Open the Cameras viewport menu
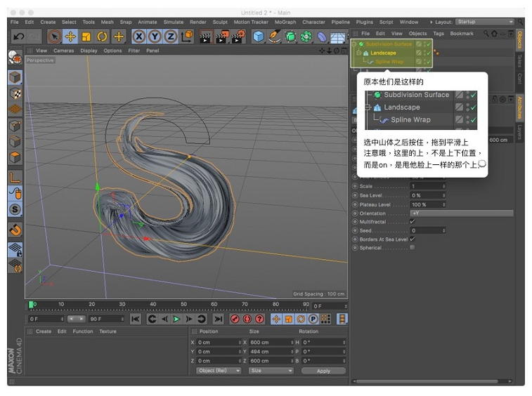 pyautogui.click(x=63, y=51)
